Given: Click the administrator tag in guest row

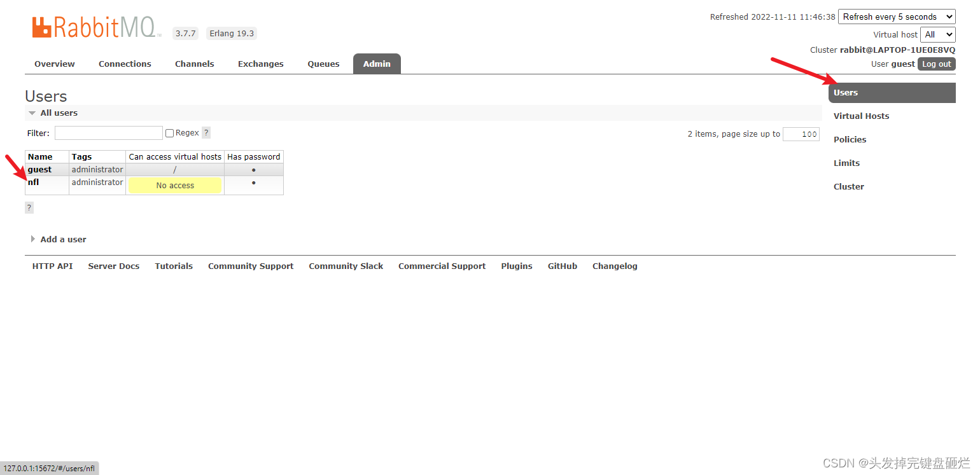Looking at the screenshot, I should 97,170.
